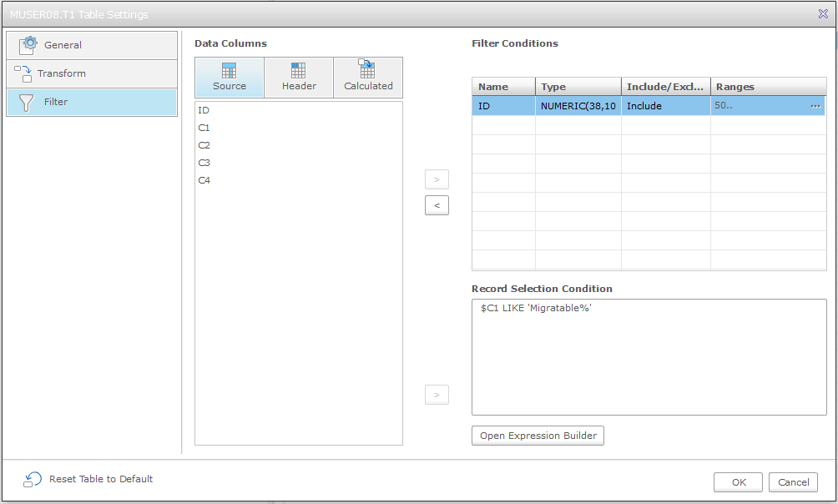Cancel the table settings dialog
The height and width of the screenshot is (504, 838).
pos(793,482)
